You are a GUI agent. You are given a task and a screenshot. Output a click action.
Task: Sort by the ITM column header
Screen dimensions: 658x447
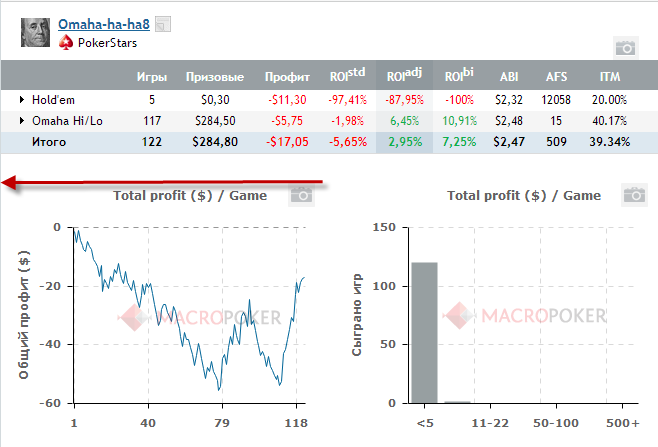tap(609, 76)
